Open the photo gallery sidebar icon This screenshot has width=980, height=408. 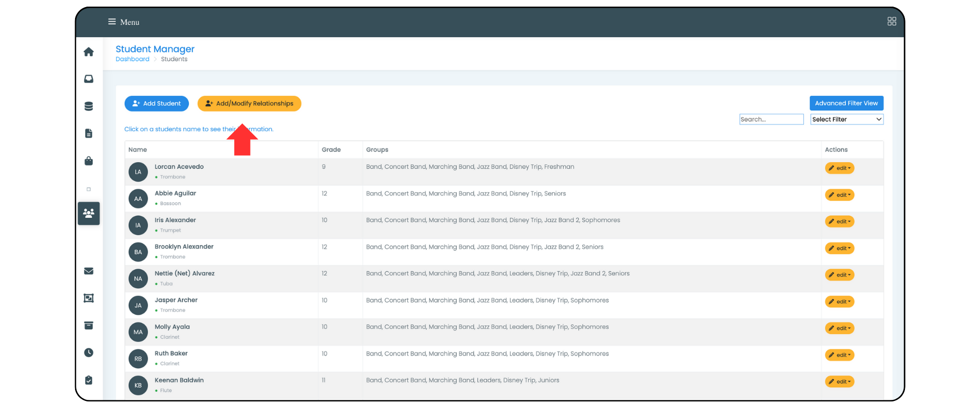[x=89, y=298]
